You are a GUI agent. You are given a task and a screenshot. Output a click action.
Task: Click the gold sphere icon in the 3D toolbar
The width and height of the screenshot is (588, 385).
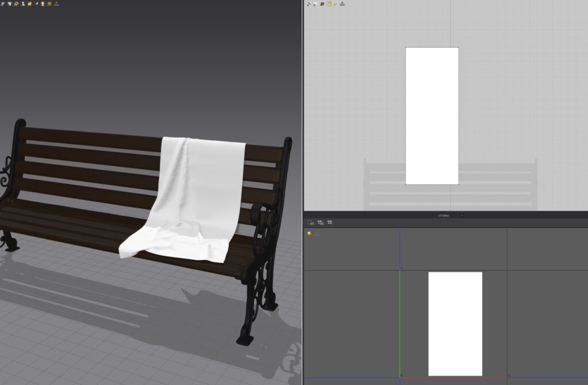(50, 4)
